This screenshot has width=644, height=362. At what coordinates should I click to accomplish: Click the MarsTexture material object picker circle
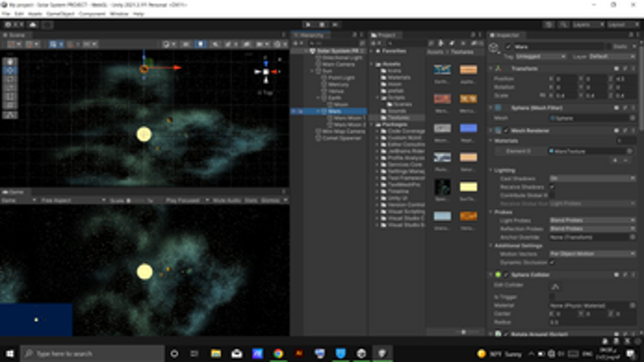pyautogui.click(x=630, y=152)
